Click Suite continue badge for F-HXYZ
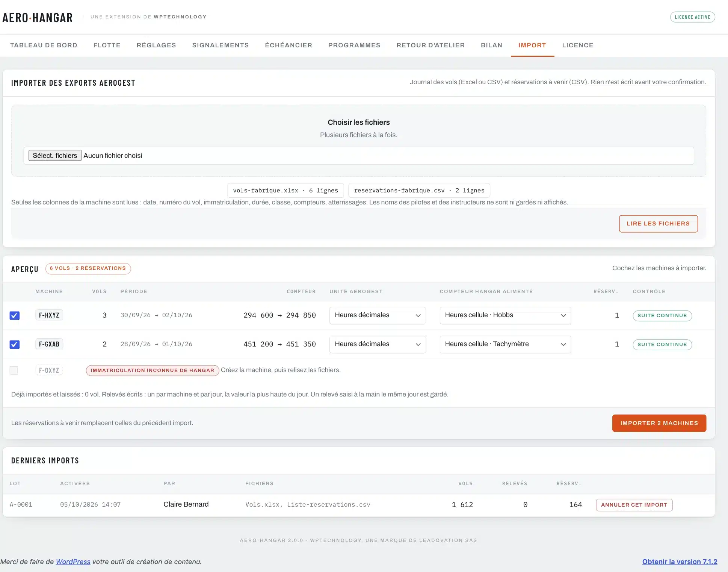The width and height of the screenshot is (728, 572). point(662,315)
